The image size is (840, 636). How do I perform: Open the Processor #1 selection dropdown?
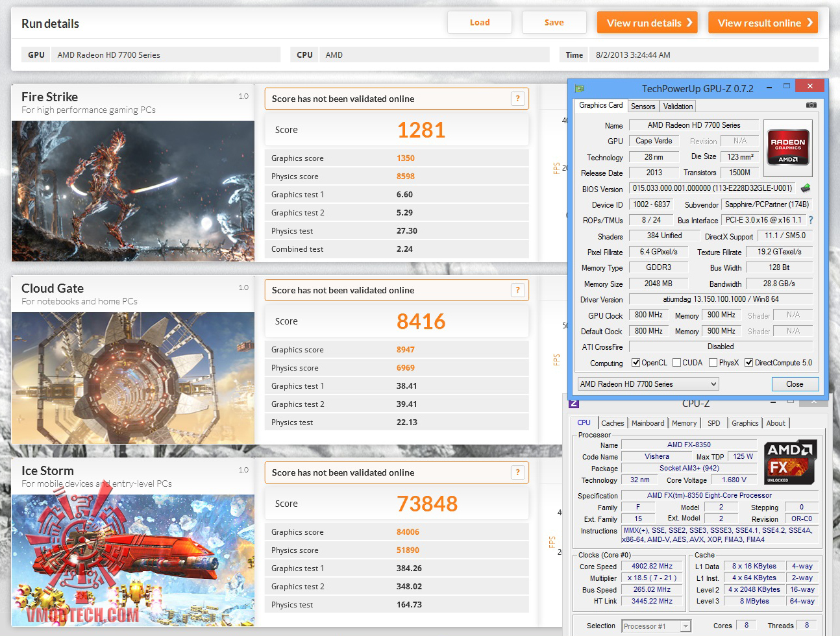tap(656, 626)
